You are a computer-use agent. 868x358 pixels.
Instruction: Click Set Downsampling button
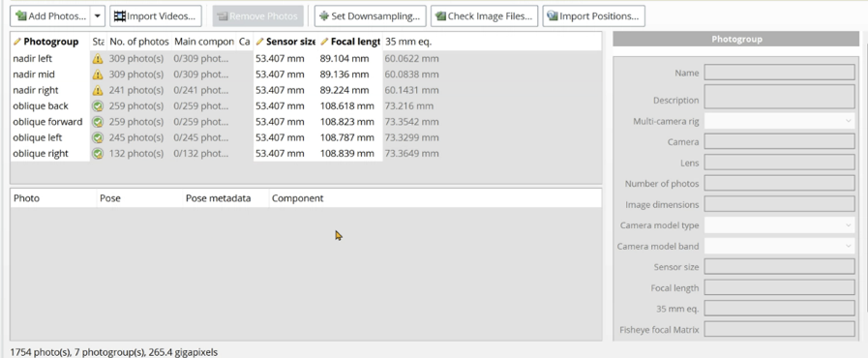click(371, 16)
